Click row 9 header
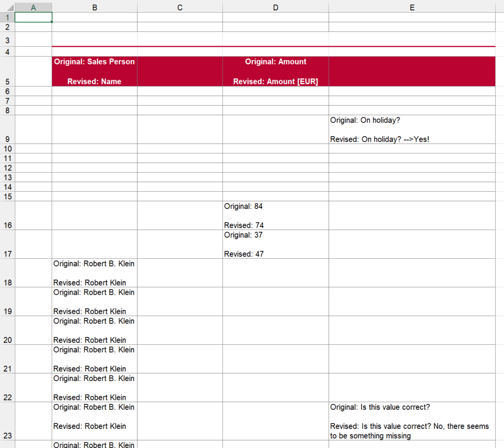This screenshot has height=448, width=504. [7, 130]
